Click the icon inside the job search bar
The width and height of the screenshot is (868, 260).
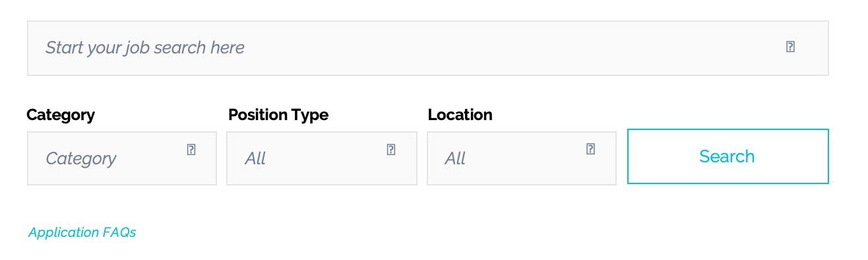(790, 47)
